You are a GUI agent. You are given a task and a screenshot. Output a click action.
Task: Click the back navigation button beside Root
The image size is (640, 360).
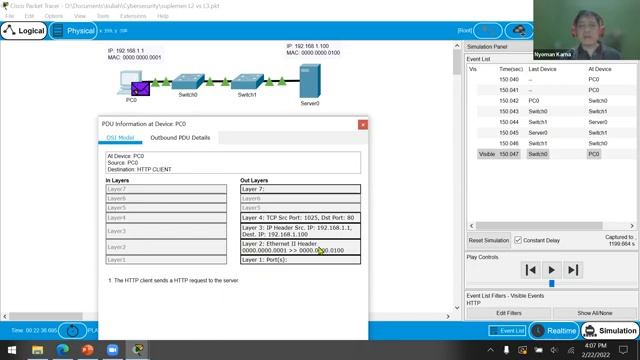pos(487,31)
